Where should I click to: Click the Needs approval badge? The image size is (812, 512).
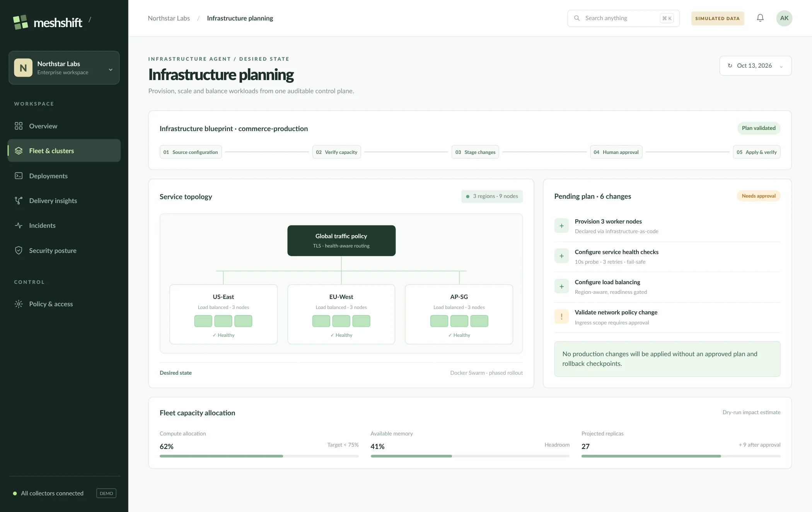tap(759, 196)
